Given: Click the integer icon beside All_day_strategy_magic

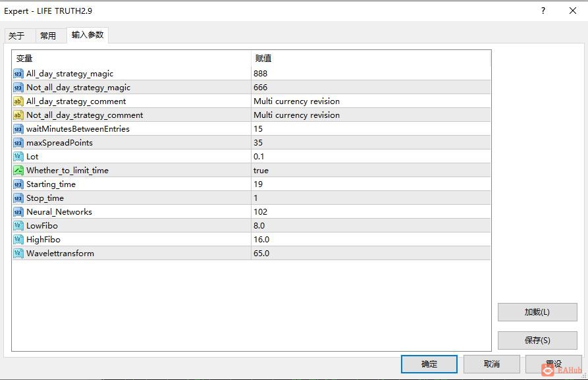Looking at the screenshot, I should click(18, 74).
